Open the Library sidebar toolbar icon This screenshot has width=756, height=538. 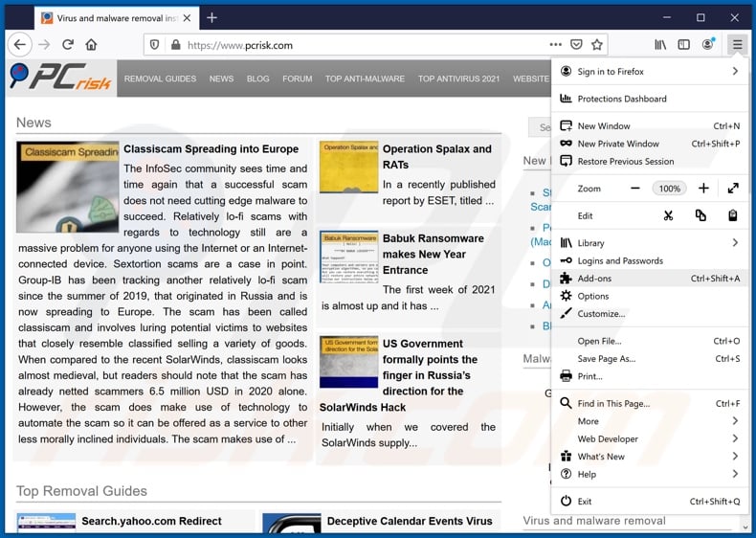click(x=660, y=44)
